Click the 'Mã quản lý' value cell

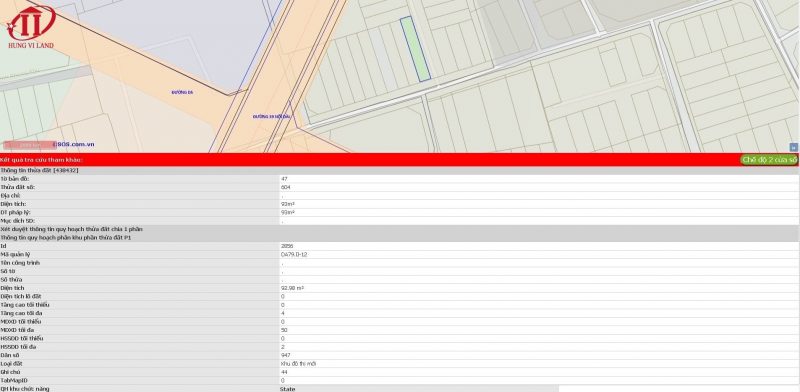(x=539, y=254)
